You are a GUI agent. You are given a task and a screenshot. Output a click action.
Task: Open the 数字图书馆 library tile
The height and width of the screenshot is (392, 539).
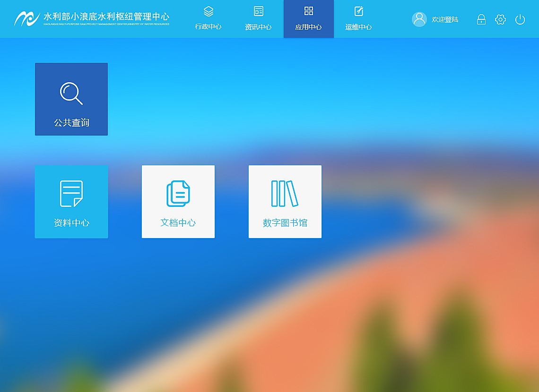[x=285, y=202]
